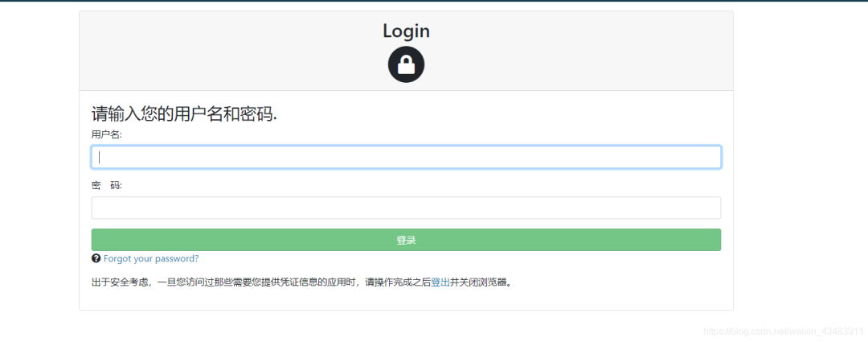The image size is (868, 342).
Task: Click the 出于安全考虑 security notice text
Action: pyautogui.click(x=303, y=282)
